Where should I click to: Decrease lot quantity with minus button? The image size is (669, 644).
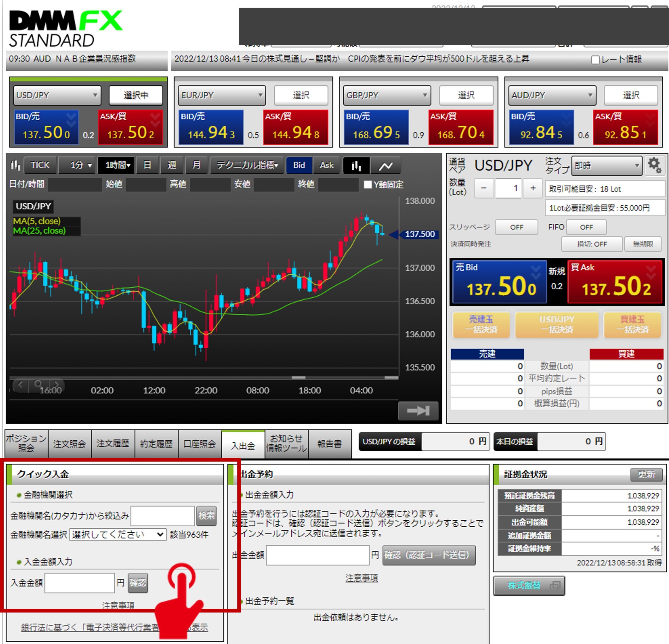coord(484,188)
